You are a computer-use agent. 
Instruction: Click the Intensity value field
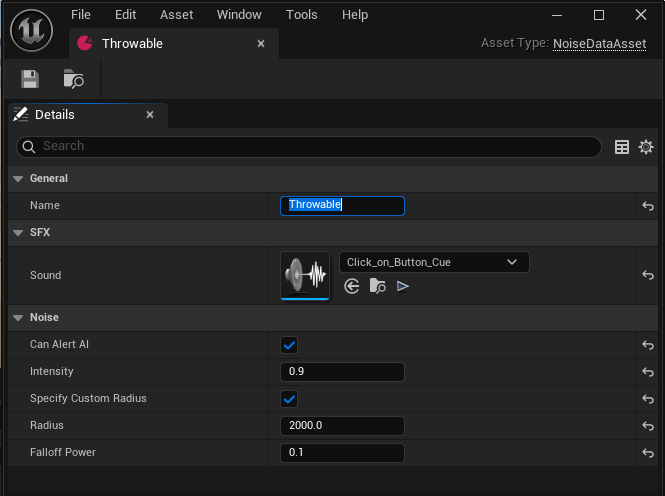[342, 372]
